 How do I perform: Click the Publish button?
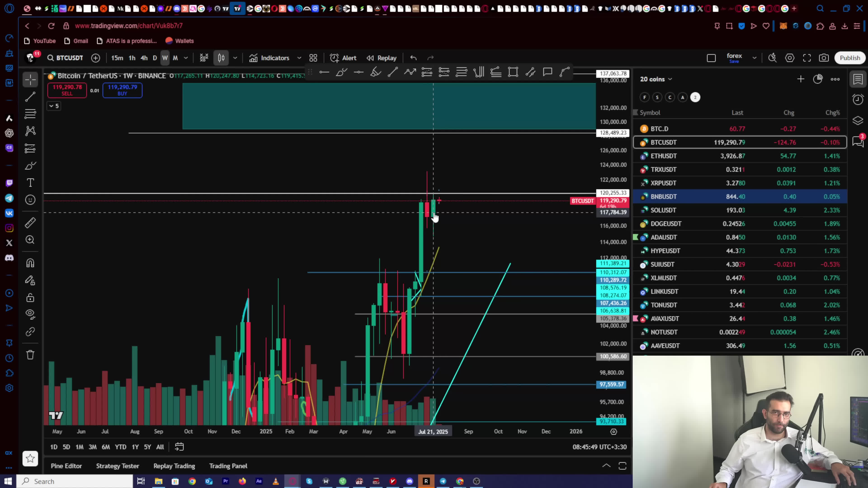coord(850,58)
